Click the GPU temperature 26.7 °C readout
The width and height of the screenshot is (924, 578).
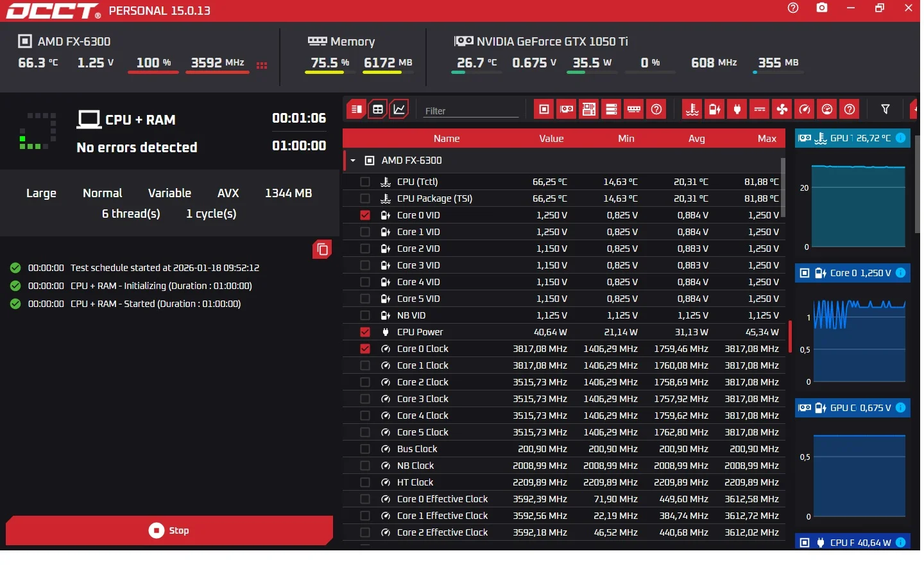click(x=477, y=63)
